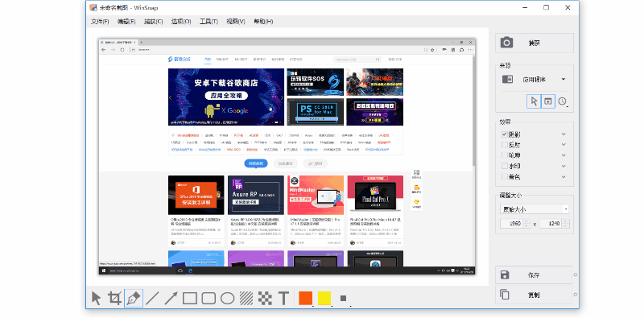Select the Pen drawing tool

(134, 298)
